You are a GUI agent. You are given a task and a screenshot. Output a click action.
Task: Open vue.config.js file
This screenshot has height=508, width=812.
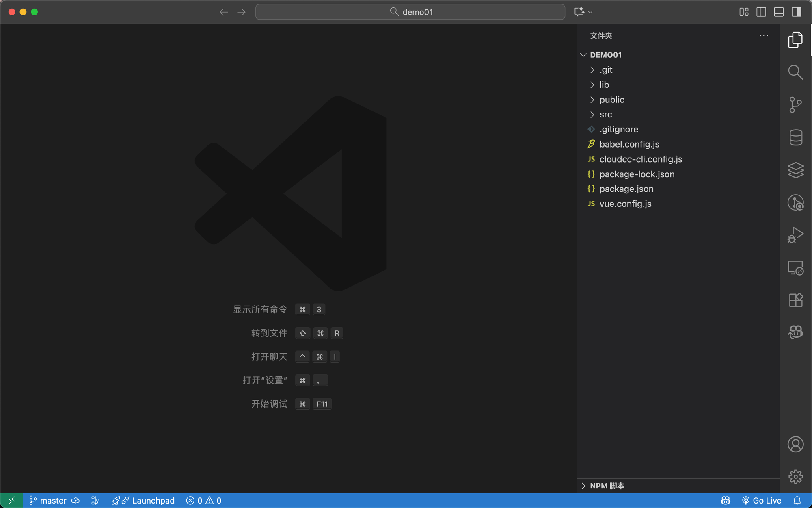pos(625,204)
